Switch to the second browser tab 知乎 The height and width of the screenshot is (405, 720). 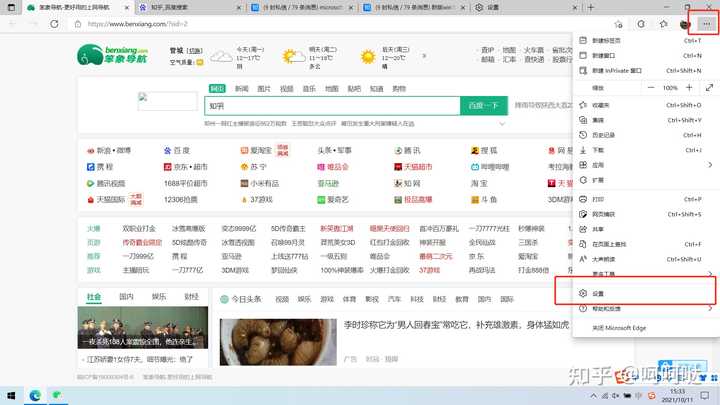[191, 7]
